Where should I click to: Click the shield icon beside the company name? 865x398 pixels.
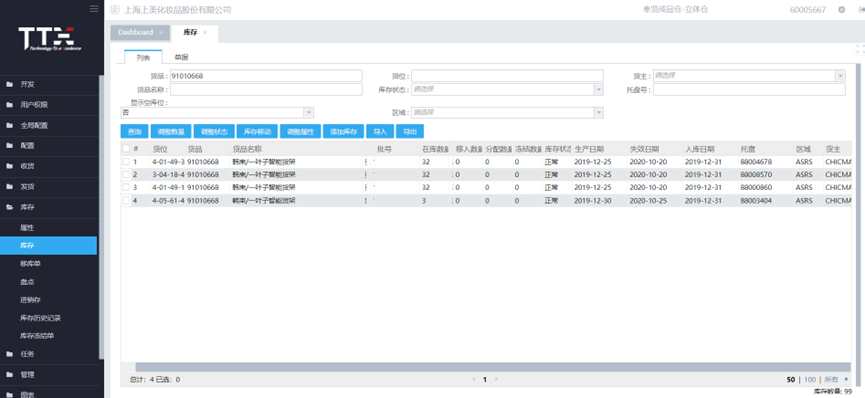115,9
